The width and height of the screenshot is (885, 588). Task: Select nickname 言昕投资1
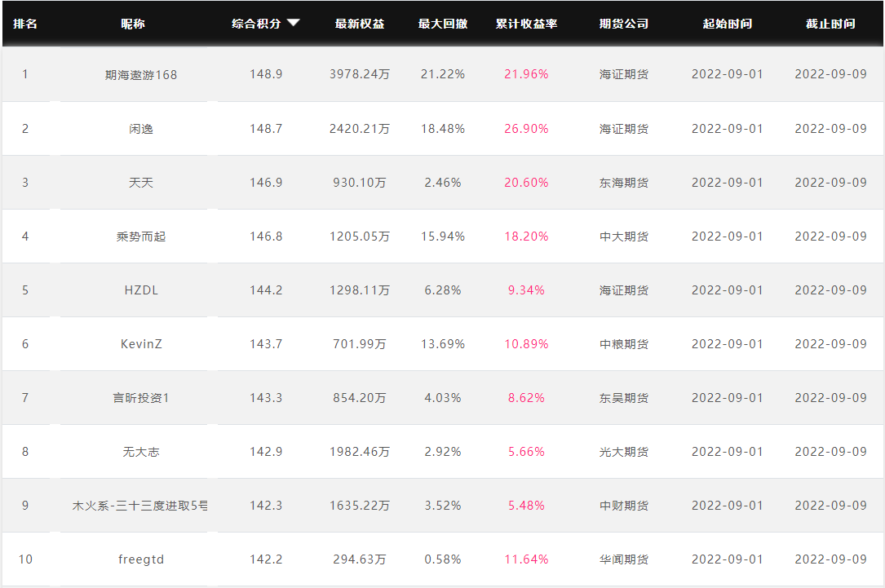tap(141, 398)
